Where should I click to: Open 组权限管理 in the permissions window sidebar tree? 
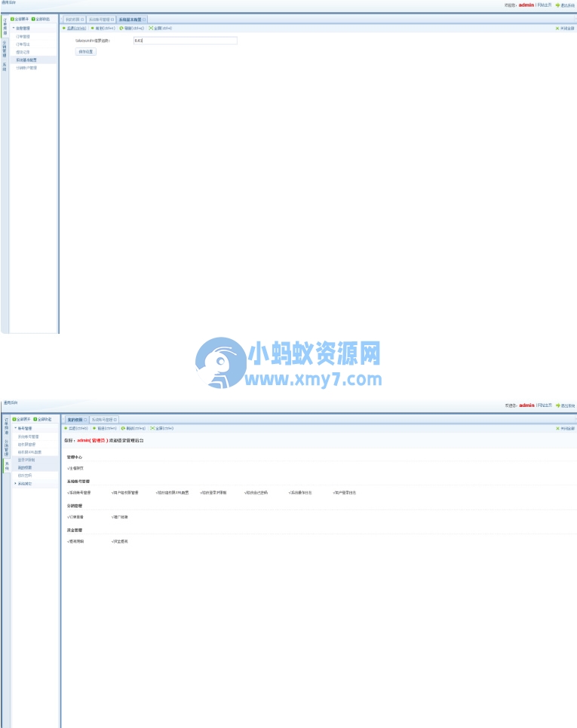[27, 445]
